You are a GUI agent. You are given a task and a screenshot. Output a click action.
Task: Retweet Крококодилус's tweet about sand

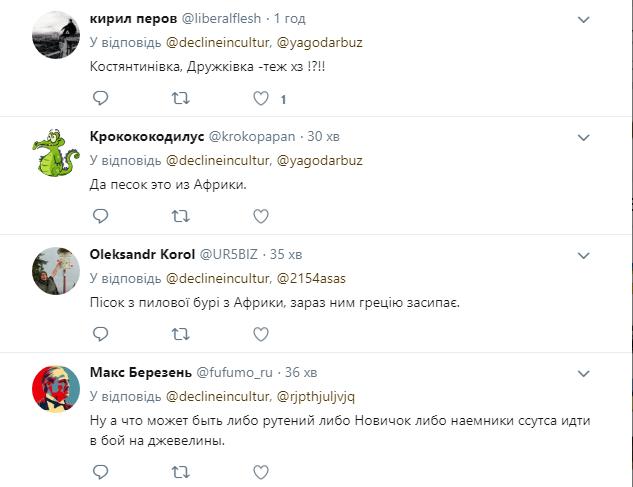tap(180, 215)
